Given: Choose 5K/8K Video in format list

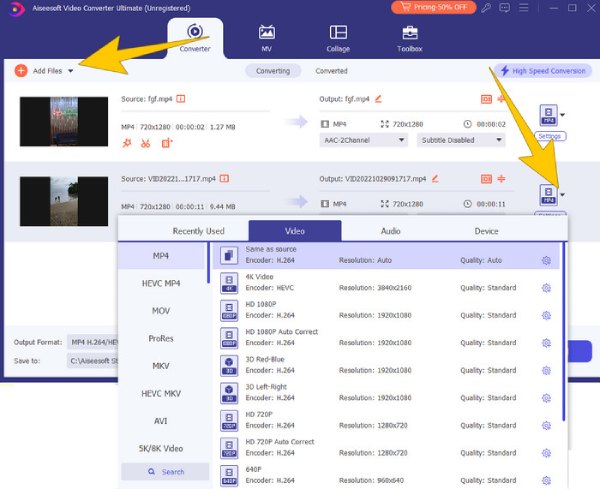Looking at the screenshot, I should tap(161, 448).
